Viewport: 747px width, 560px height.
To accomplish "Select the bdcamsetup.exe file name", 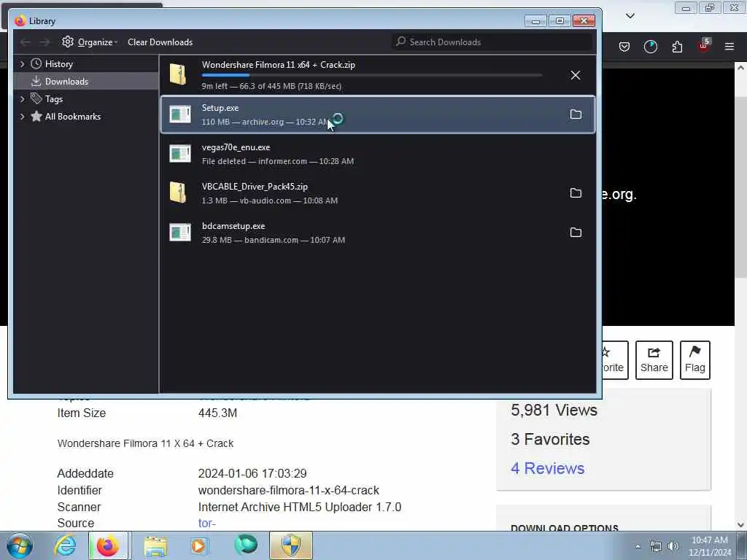I will pos(233,226).
